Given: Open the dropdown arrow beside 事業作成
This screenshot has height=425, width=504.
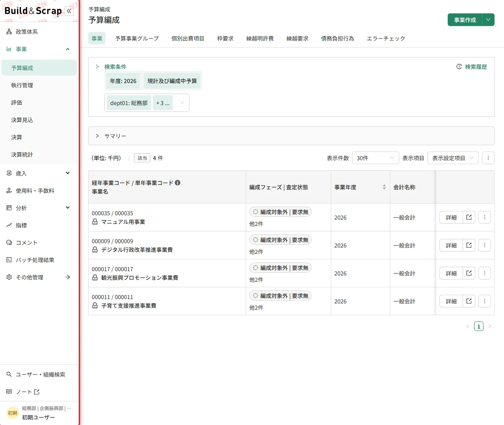Looking at the screenshot, I should point(488,20).
